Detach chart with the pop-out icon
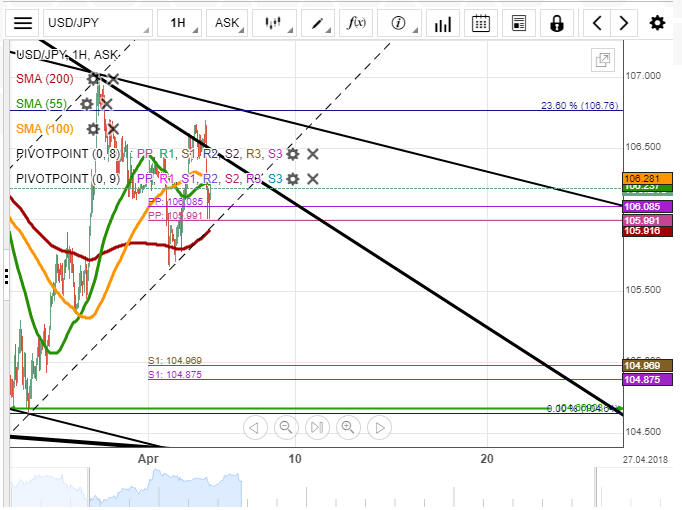 click(603, 60)
